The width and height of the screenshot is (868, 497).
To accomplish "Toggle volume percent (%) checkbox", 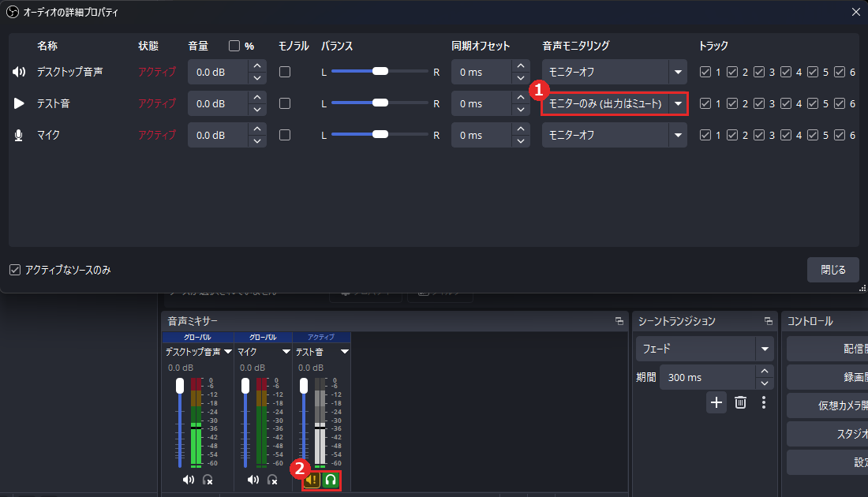I will point(234,46).
